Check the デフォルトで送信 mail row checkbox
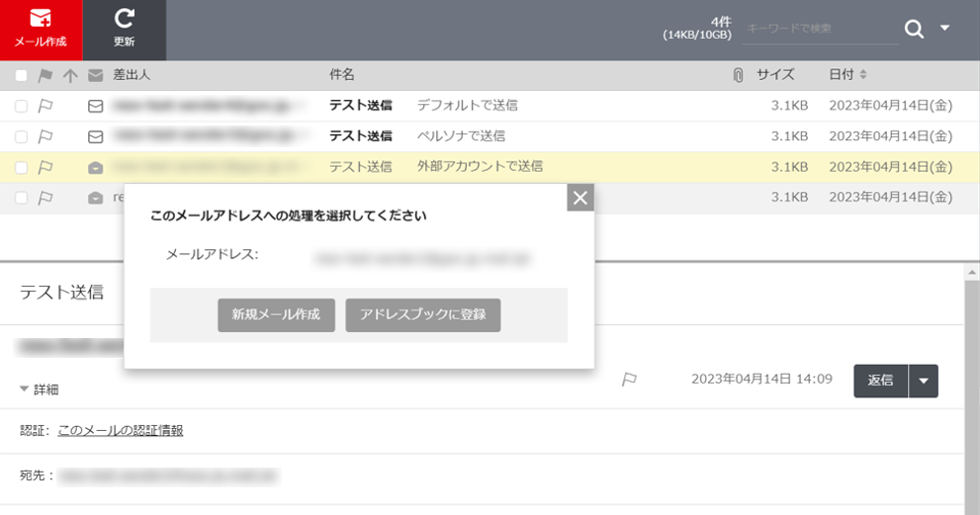The width and height of the screenshot is (980, 515). coord(22,106)
